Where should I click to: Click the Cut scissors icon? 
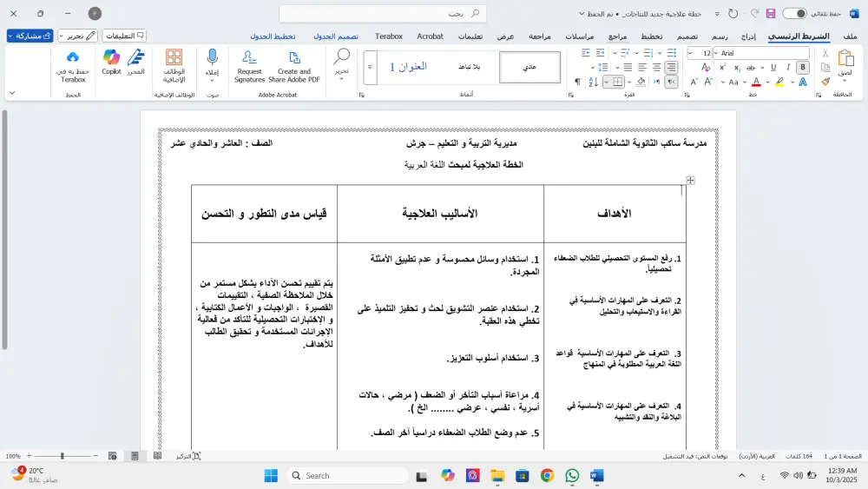tap(825, 53)
